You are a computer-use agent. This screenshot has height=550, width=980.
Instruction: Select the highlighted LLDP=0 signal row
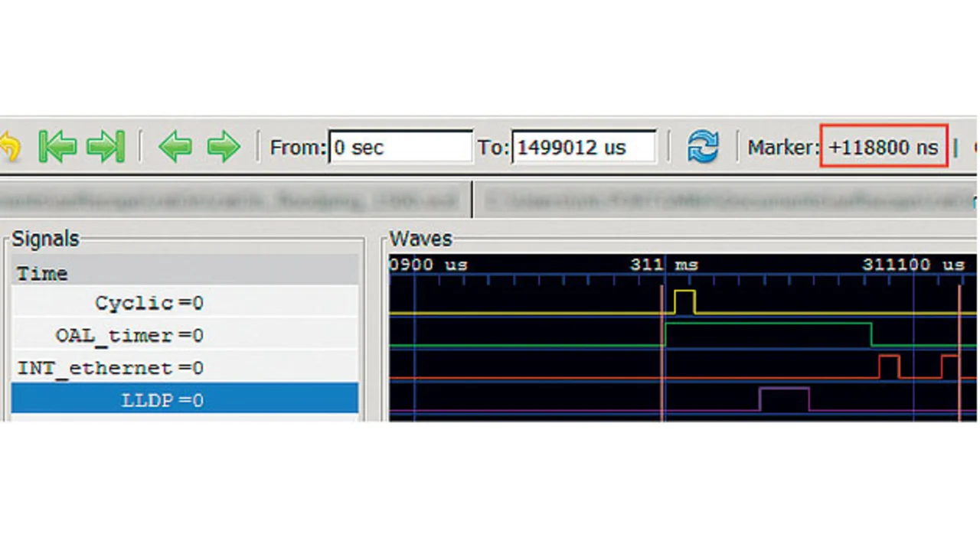[x=185, y=400]
